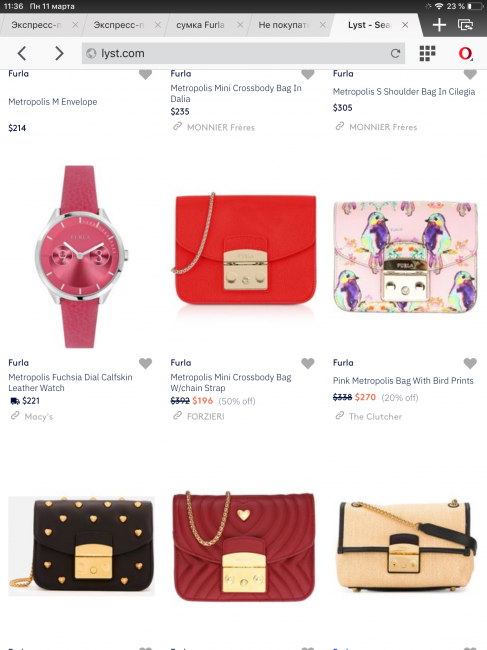
Task: Switch to the Не покупать tab
Action: coord(283,25)
